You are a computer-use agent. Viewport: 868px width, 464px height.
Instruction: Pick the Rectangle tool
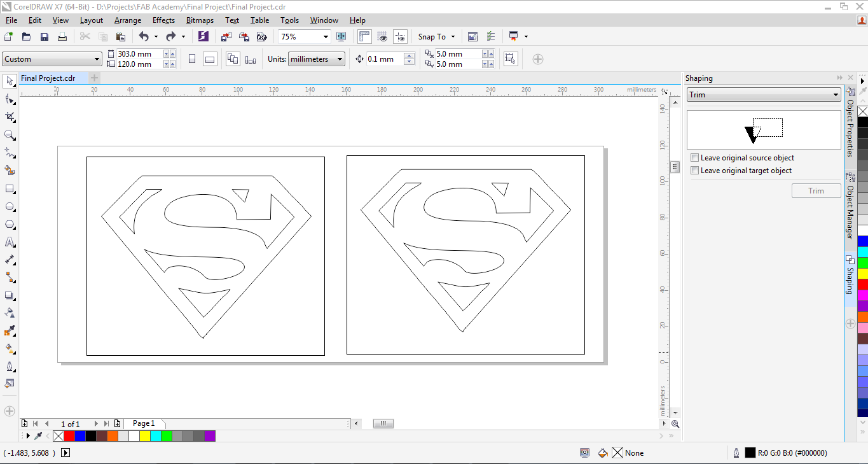pos(10,189)
